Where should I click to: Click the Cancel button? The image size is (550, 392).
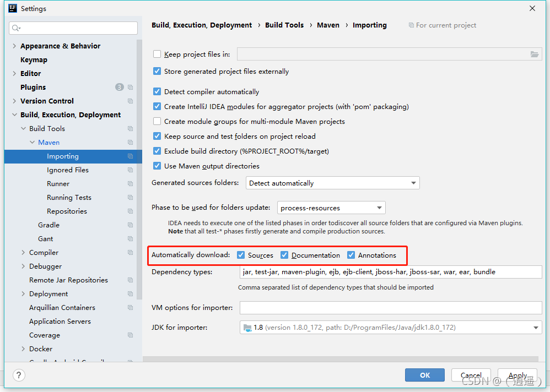click(471, 375)
